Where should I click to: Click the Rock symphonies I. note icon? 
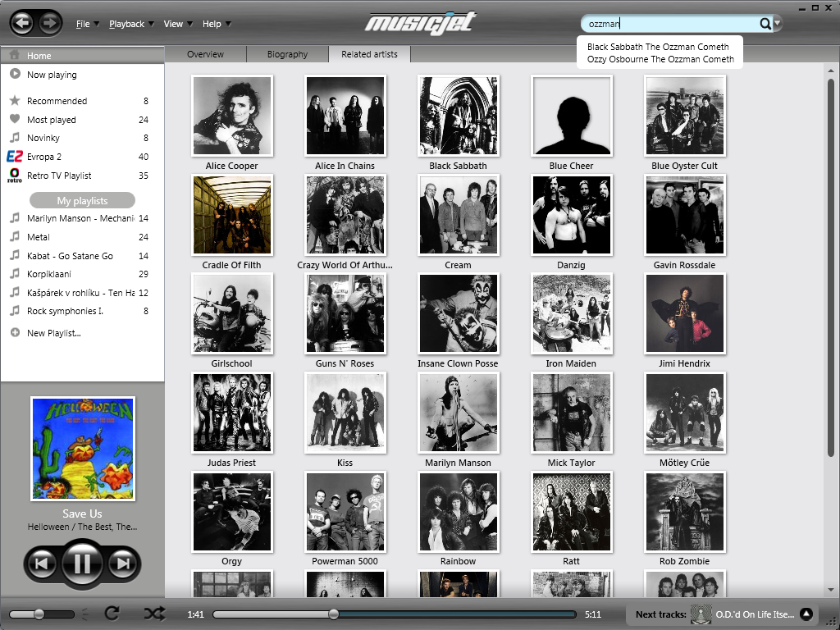click(15, 311)
